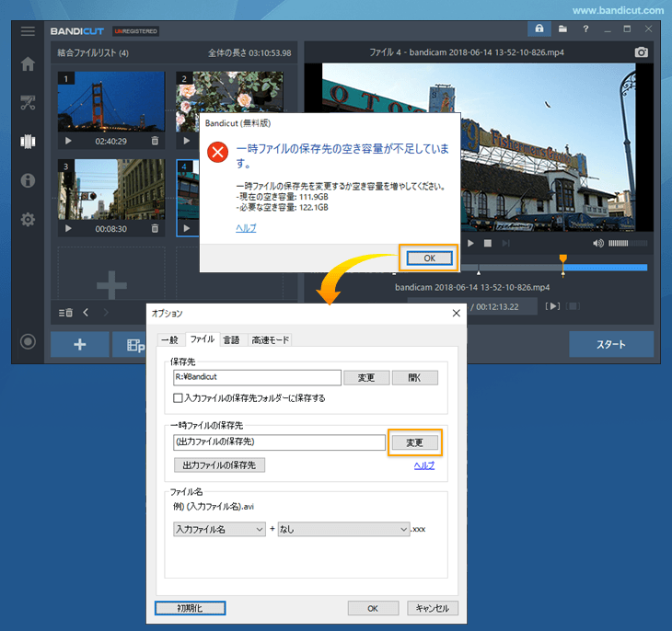
Task: Switch to the ファイル tab
Action: (x=203, y=339)
